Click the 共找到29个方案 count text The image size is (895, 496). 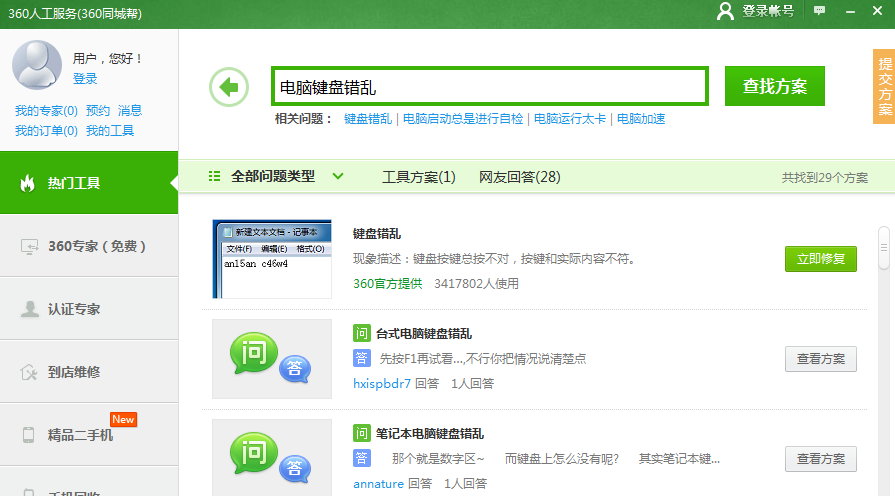tap(825, 178)
